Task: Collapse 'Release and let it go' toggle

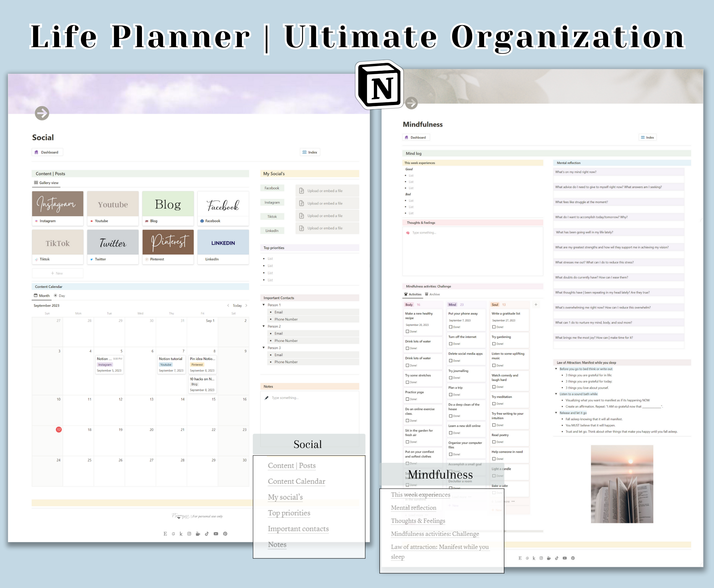Action: coord(556,413)
